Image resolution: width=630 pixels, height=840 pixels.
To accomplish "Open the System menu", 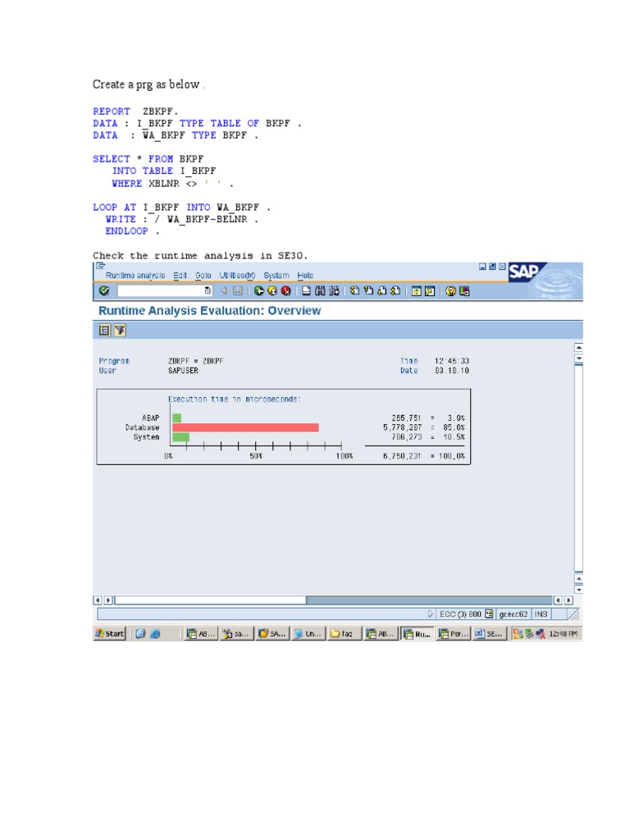I will pos(276,276).
